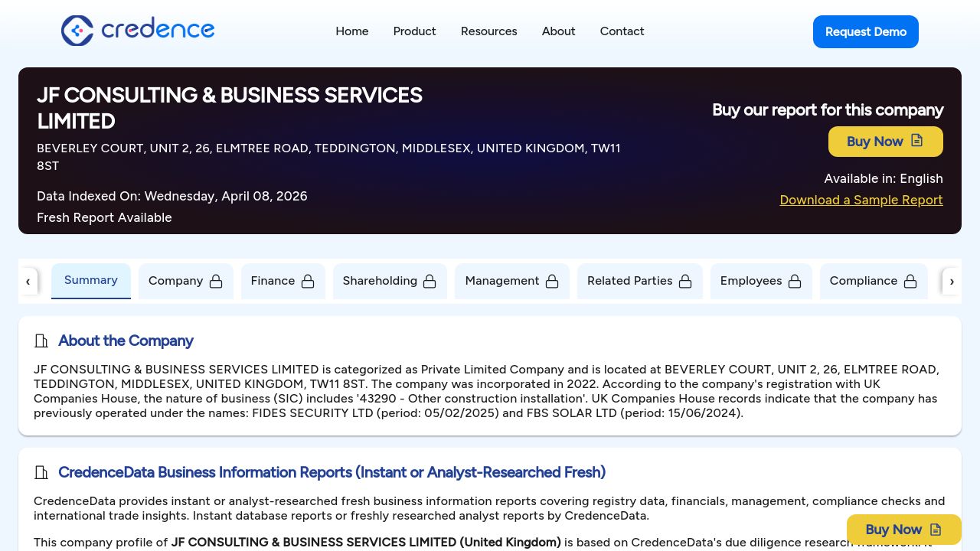Open the Management tab
This screenshot has width=980, height=551.
[512, 281]
